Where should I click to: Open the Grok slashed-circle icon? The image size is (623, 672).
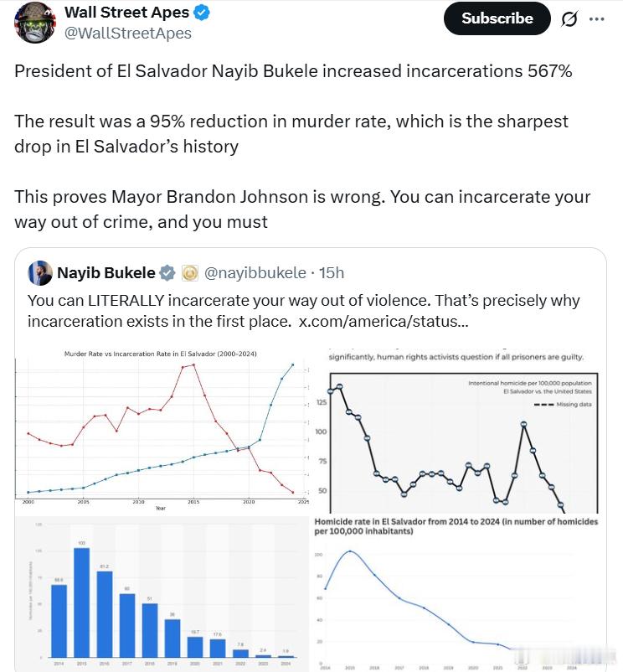point(569,19)
